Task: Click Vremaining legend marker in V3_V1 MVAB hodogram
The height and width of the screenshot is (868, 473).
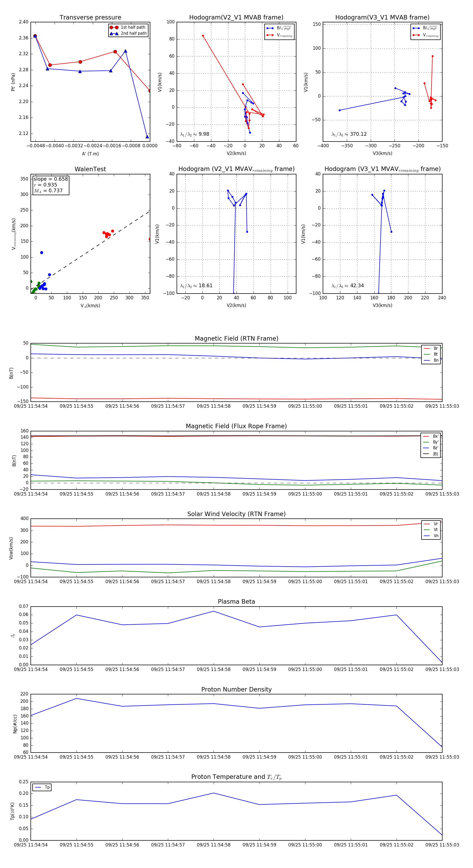Action: 415,35
